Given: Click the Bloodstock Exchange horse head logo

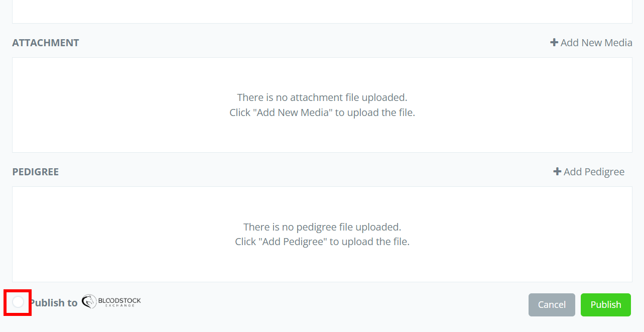Looking at the screenshot, I should (89, 302).
